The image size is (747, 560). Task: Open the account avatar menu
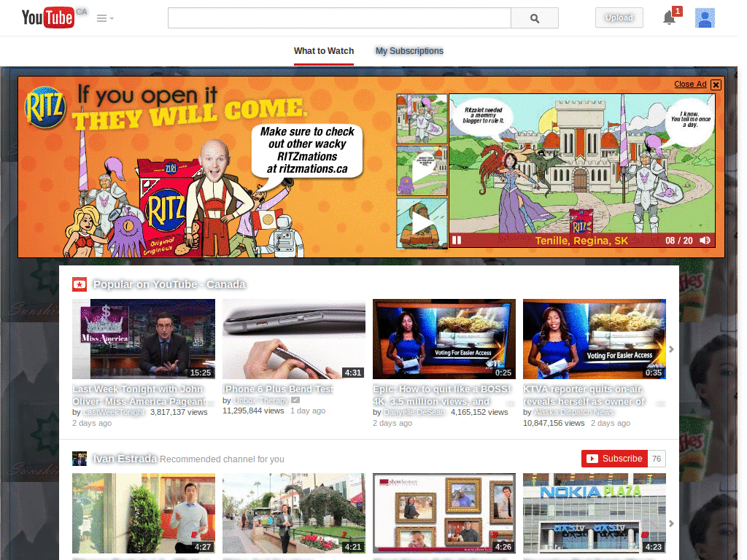point(705,18)
